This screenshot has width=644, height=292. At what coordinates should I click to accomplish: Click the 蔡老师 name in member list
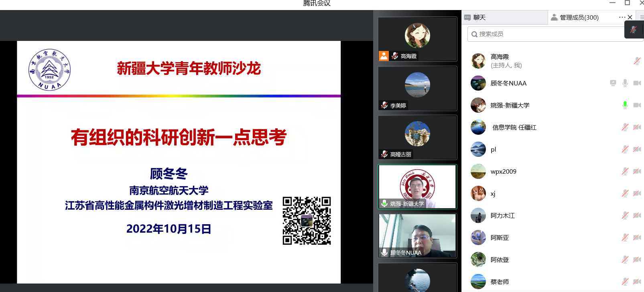[500, 282]
